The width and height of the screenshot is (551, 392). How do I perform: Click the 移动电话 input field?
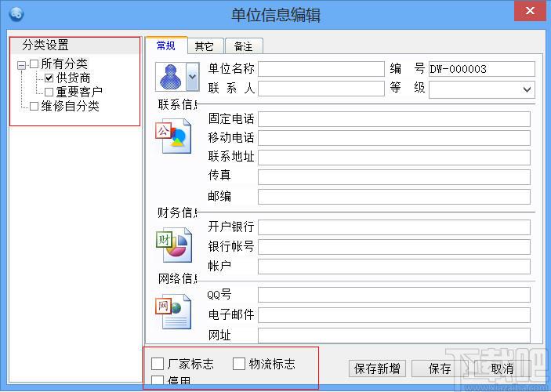[x=394, y=138]
